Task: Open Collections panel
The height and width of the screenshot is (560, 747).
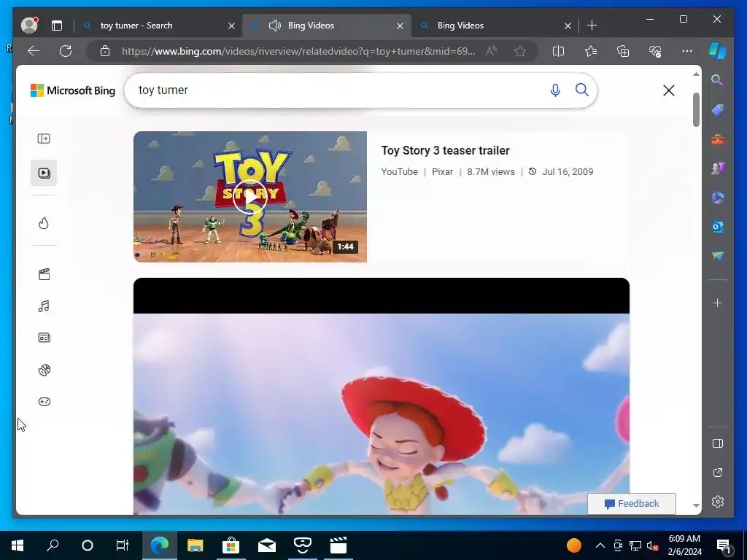Action: point(623,51)
